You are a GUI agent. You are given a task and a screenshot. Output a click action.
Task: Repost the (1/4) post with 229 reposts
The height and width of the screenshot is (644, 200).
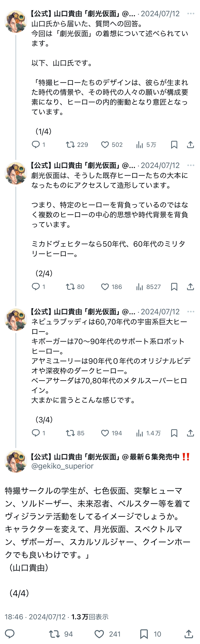click(x=70, y=144)
